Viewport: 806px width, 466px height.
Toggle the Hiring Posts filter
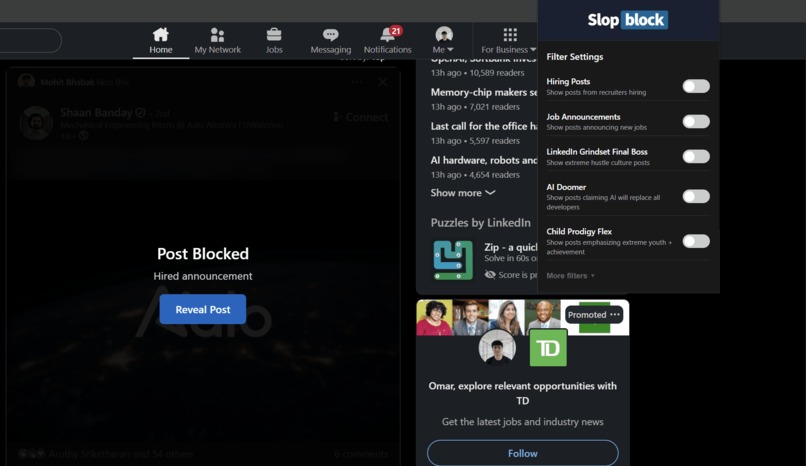click(x=696, y=86)
